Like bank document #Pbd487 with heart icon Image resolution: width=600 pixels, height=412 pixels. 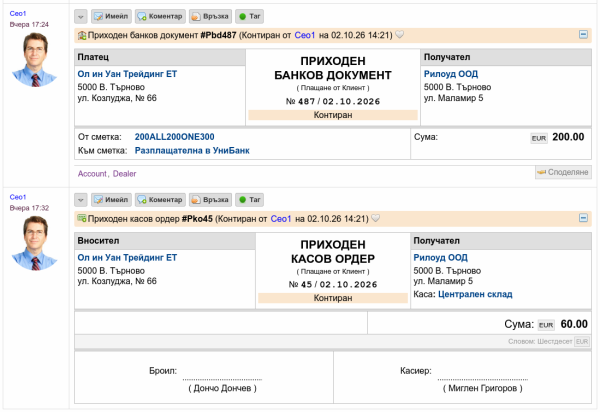click(399, 35)
